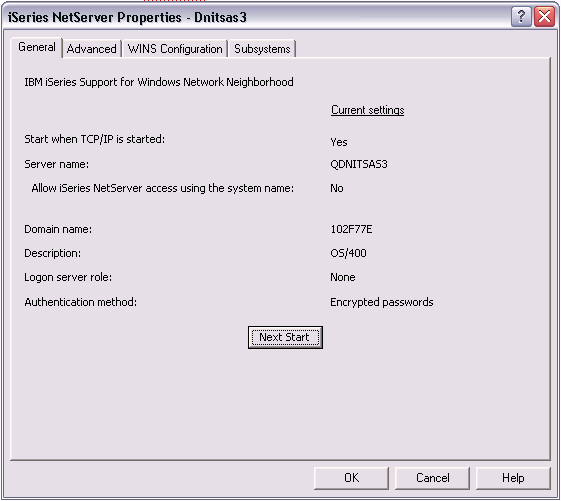
Task: Click the Current settings heading
Action: (x=367, y=110)
